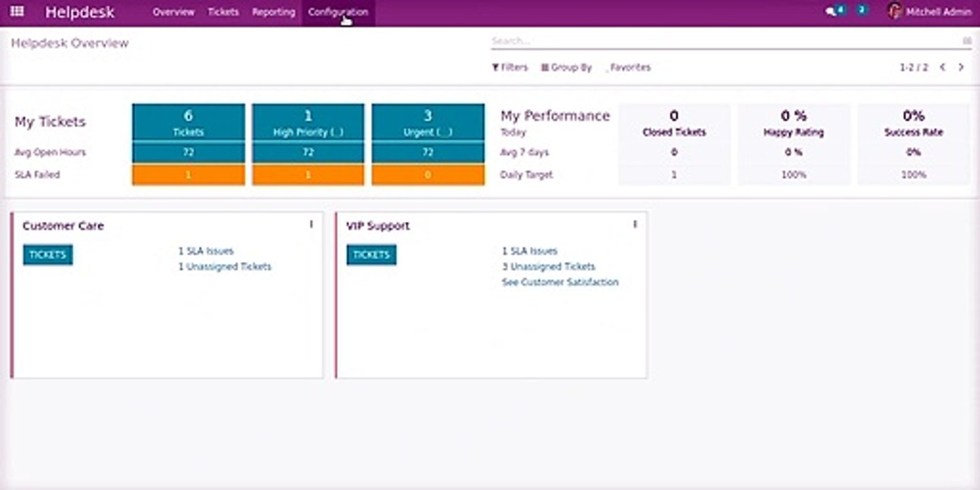
Task: Click SLA Failed value under Tickets column
Action: (x=189, y=175)
